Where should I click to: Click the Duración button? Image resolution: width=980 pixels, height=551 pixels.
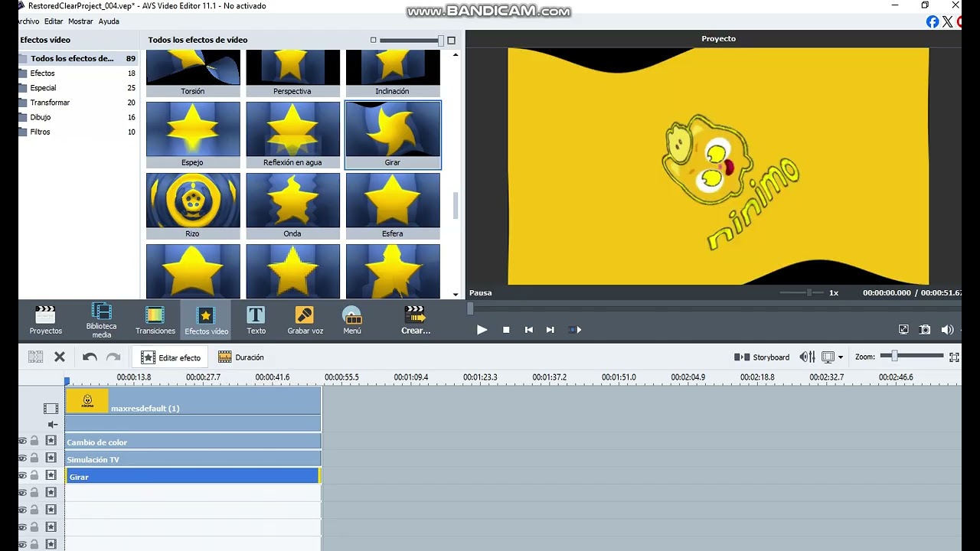[241, 357]
